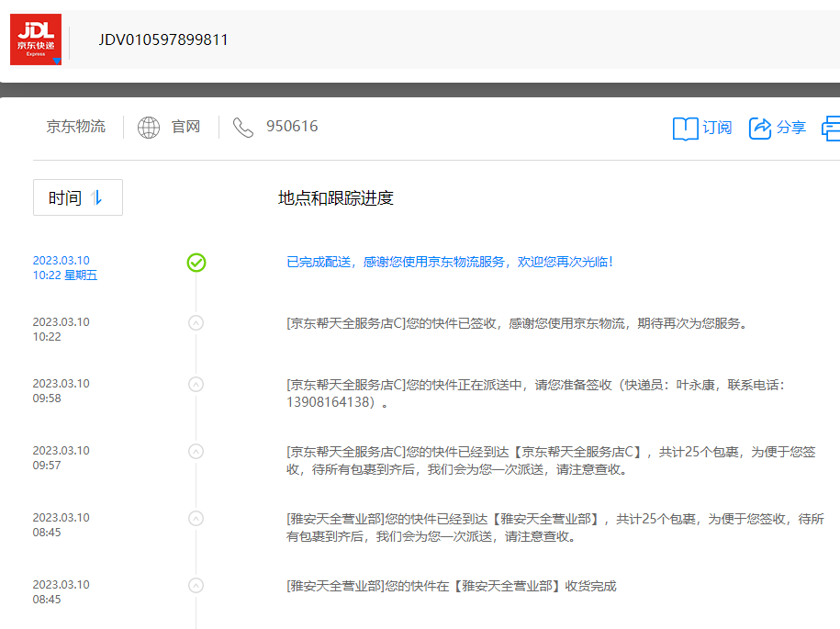
Task: Click the 订阅 subscribe label
Action: (717, 128)
